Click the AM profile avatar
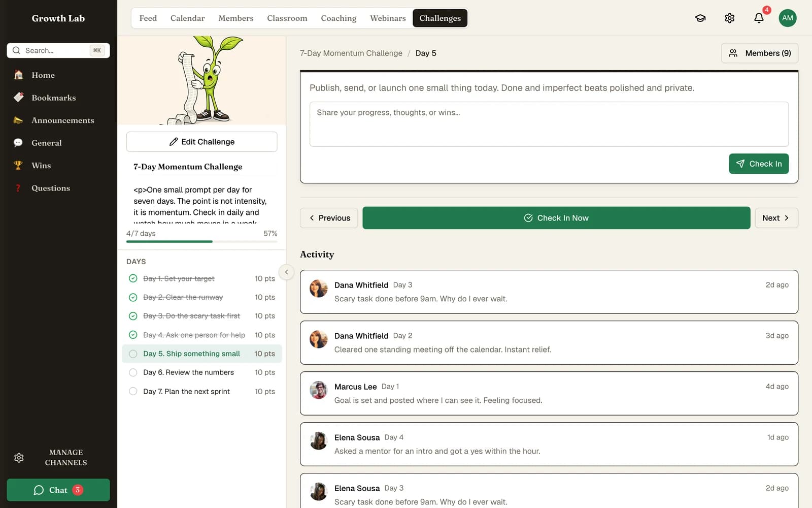Screen dimensions: 812x508 coord(788,18)
